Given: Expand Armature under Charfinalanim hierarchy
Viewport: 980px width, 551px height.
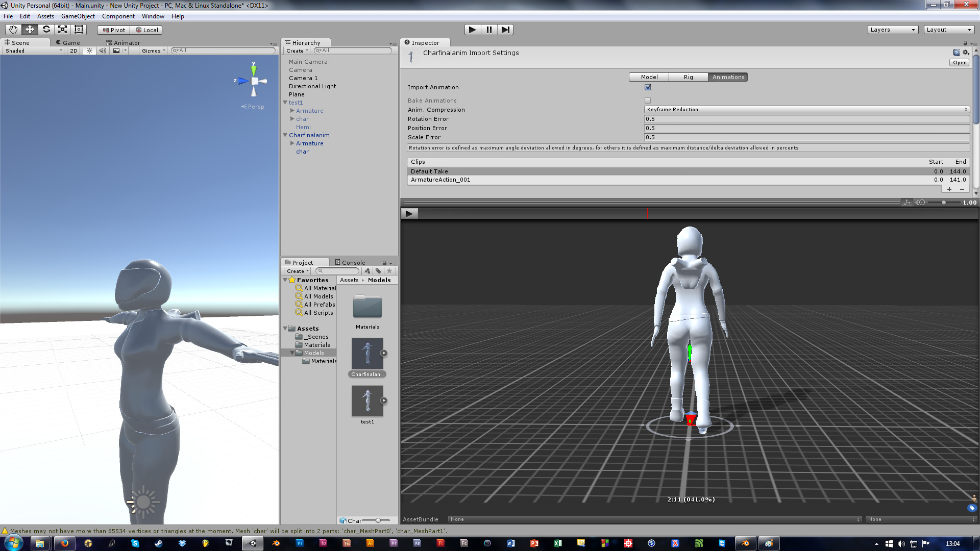Looking at the screenshot, I should click(x=293, y=143).
